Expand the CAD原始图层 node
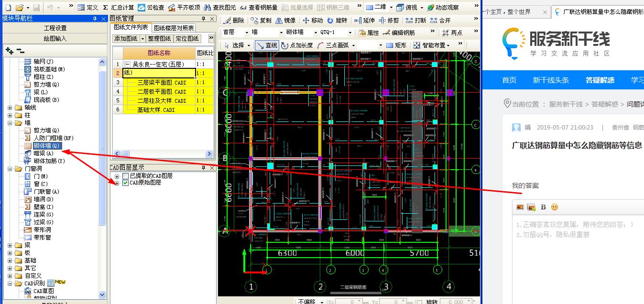Screen dimensions: 644x304 [117, 183]
